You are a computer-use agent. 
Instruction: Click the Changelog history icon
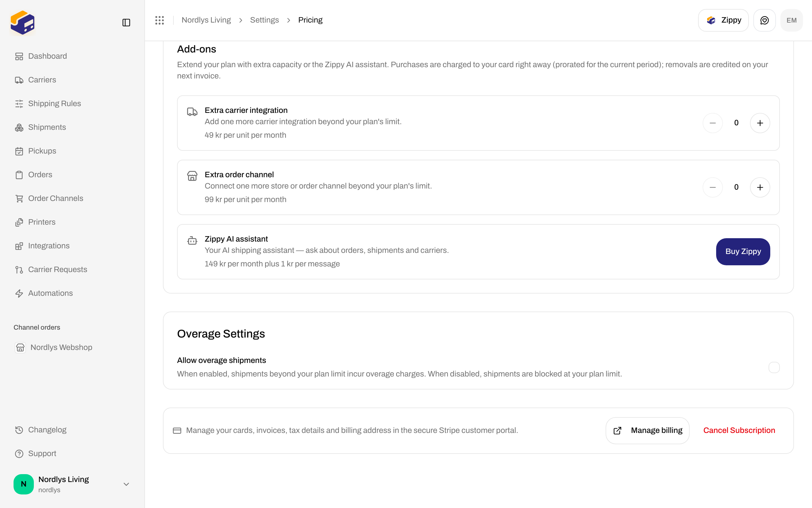coord(19,430)
